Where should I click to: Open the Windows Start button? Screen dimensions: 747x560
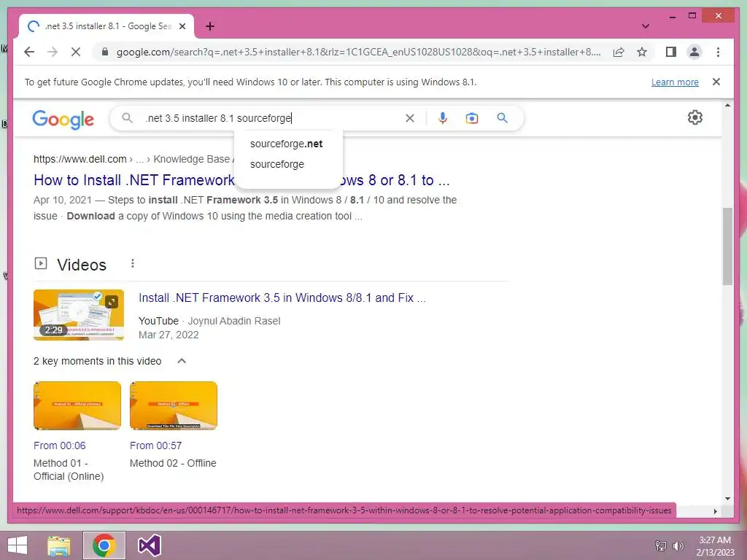pyautogui.click(x=18, y=545)
